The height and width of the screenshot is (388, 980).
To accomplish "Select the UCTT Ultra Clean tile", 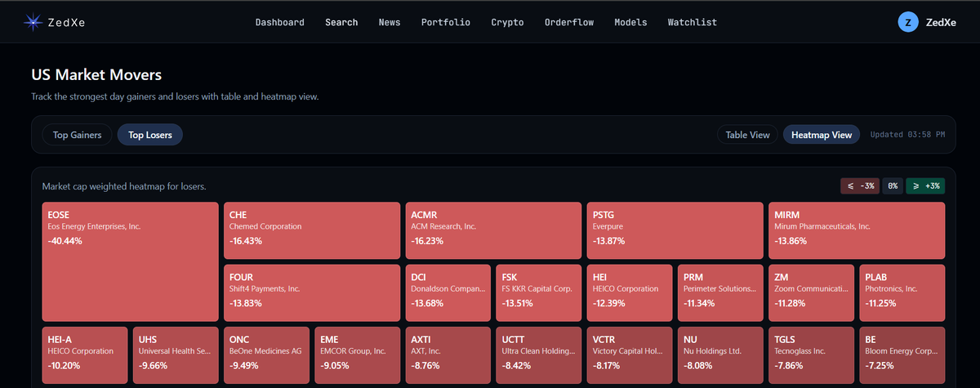I will point(539,355).
